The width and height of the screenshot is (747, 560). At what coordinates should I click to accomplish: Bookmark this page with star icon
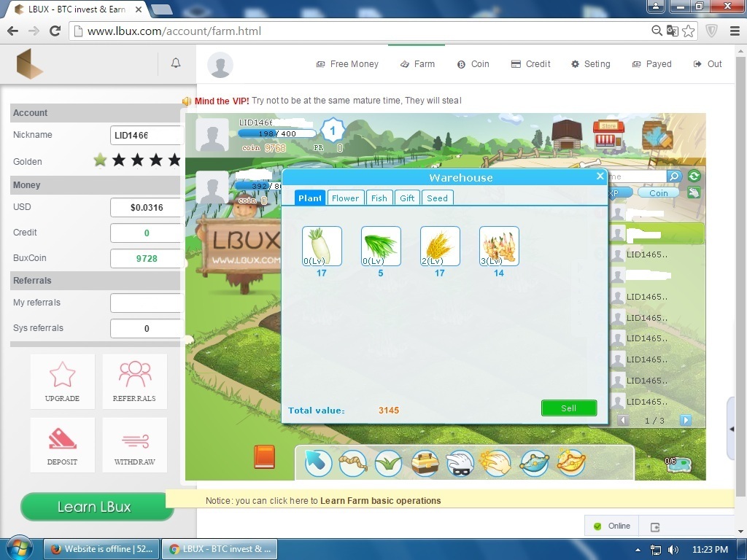689,31
